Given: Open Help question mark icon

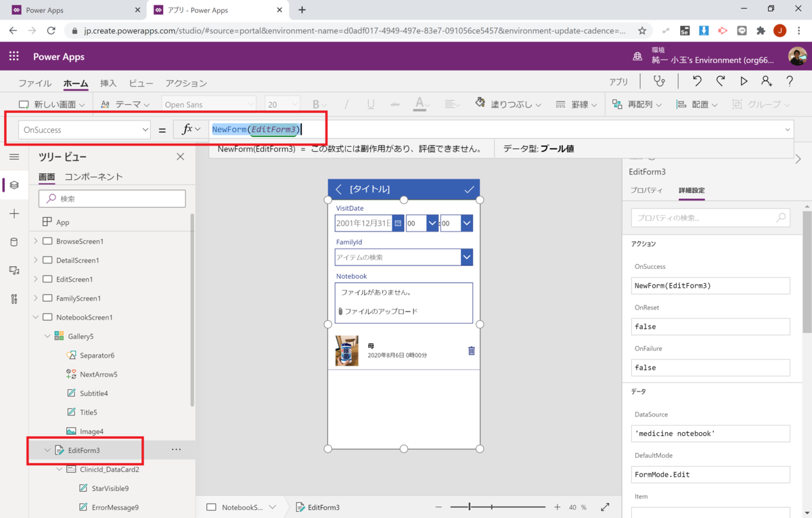Looking at the screenshot, I should pos(790,81).
